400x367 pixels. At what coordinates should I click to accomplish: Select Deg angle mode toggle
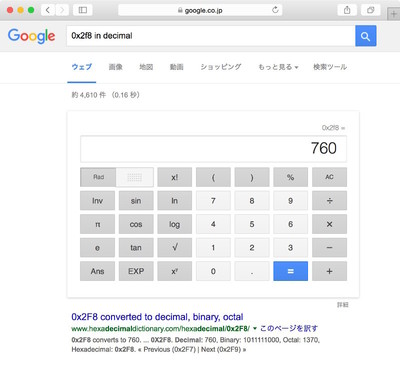[x=135, y=177]
